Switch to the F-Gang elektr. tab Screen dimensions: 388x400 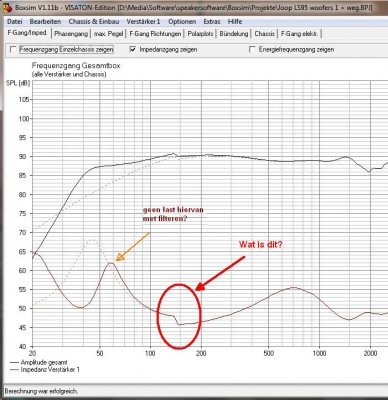pyautogui.click(x=299, y=34)
